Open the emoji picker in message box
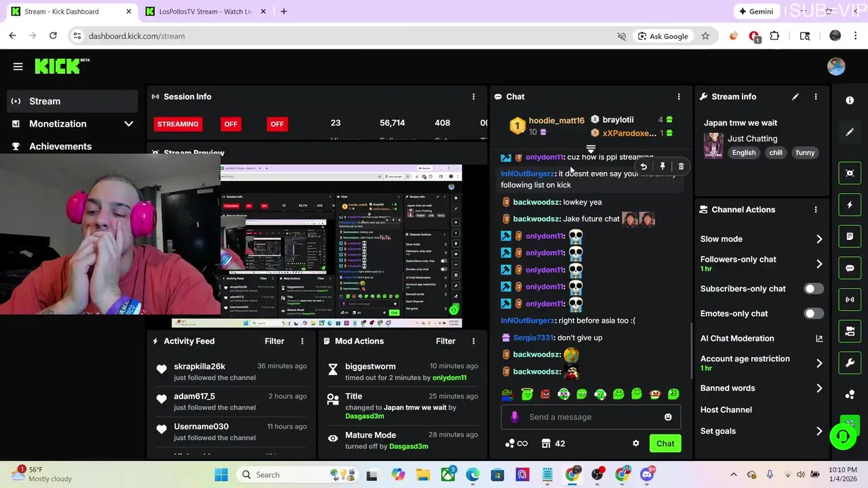The height and width of the screenshot is (488, 868). 668,417
